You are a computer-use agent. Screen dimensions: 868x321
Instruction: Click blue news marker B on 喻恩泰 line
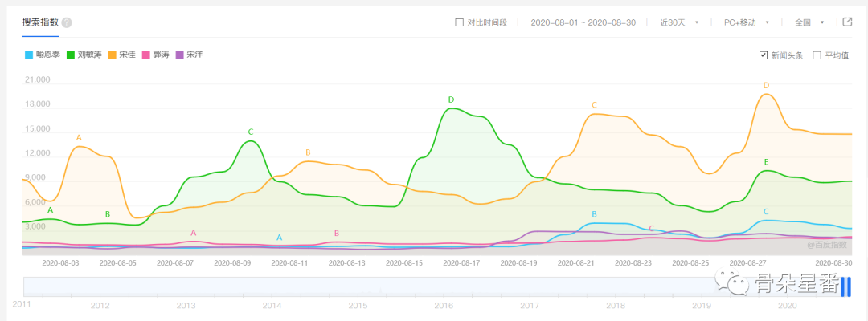[594, 214]
